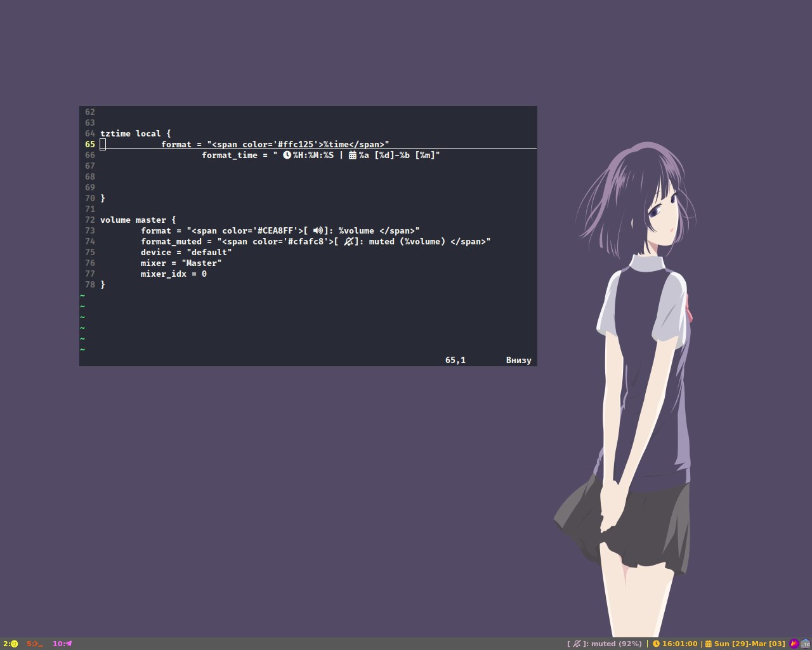Click '%time' placeholder on line 65
812x650 pixels.
[x=336, y=145]
